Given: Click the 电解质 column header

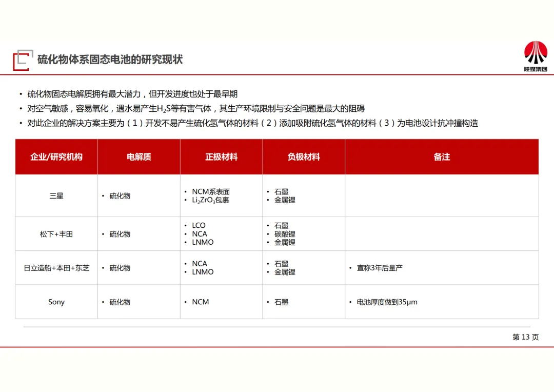Looking at the screenshot, I should point(139,157).
